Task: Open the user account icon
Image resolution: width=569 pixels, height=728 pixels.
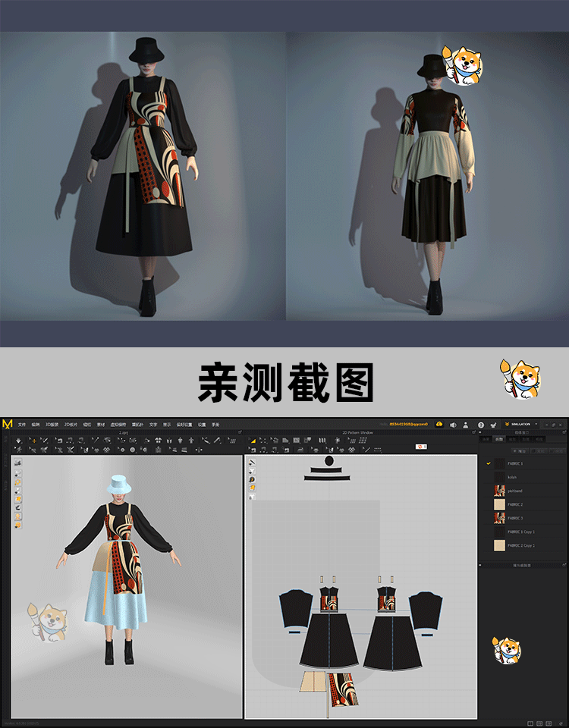Action: (465, 425)
